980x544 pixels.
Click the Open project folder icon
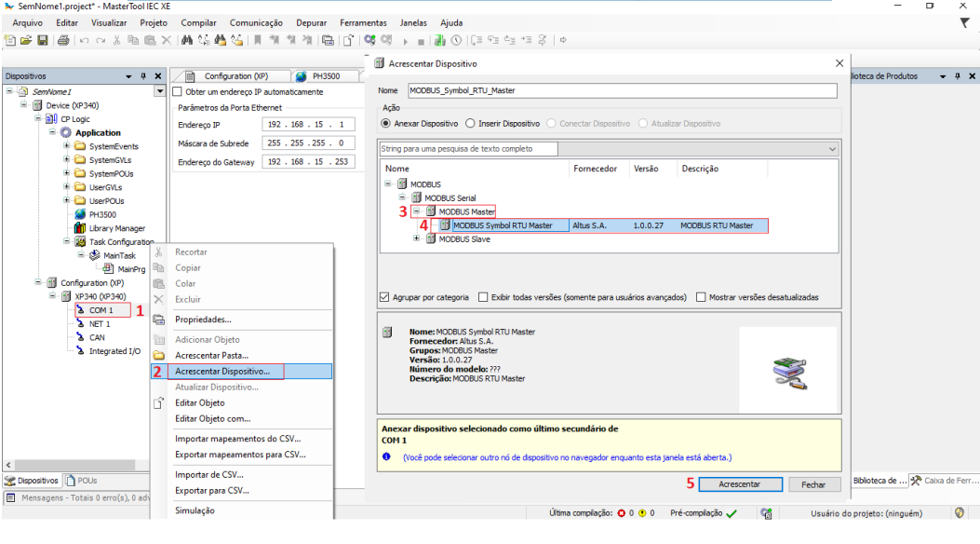click(27, 40)
